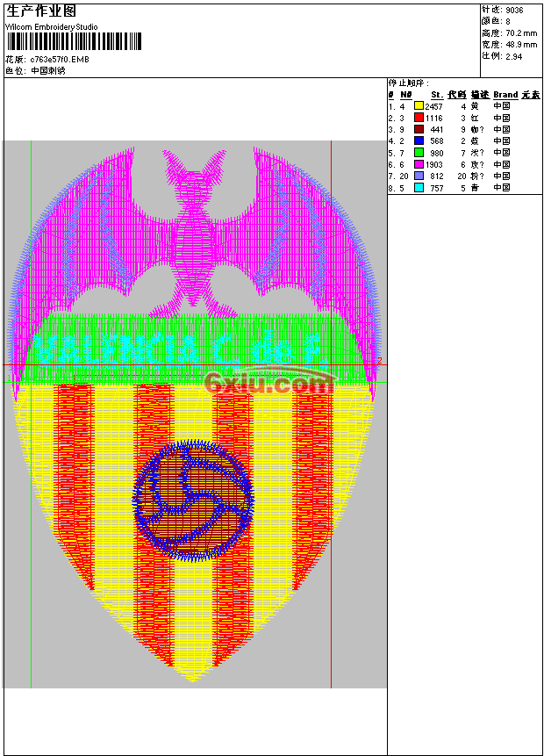Click the 'Wilcom Embroidery Studio' text

[52, 27]
